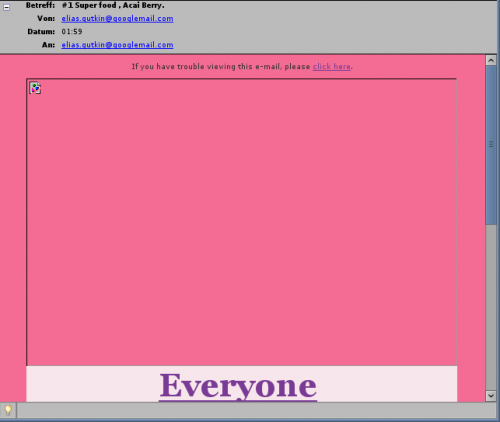Open recipient address in the An field

pyautogui.click(x=117, y=45)
